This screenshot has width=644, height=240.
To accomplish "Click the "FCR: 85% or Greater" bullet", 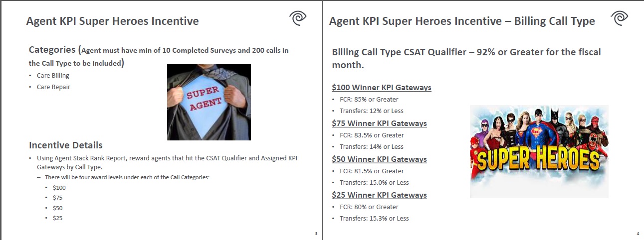I will (x=369, y=100).
